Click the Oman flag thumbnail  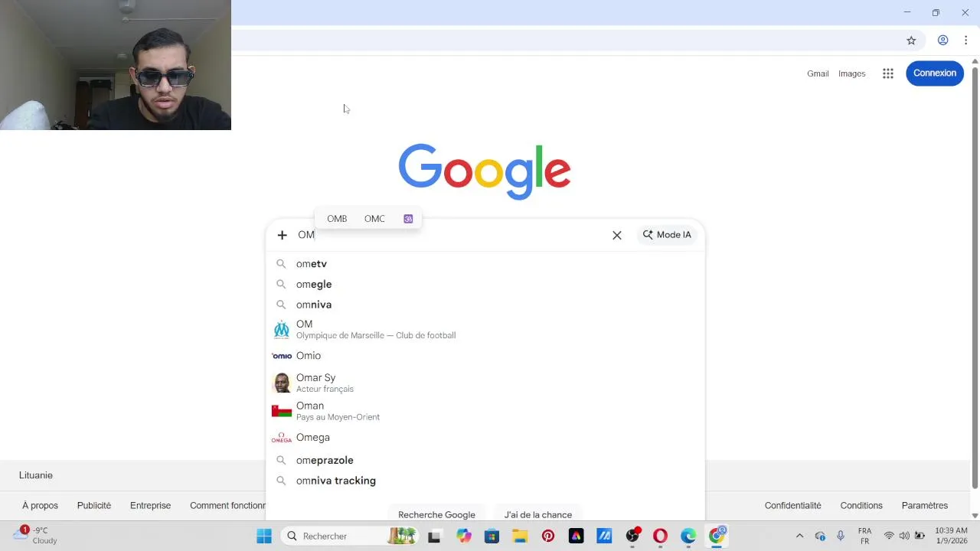tap(282, 411)
